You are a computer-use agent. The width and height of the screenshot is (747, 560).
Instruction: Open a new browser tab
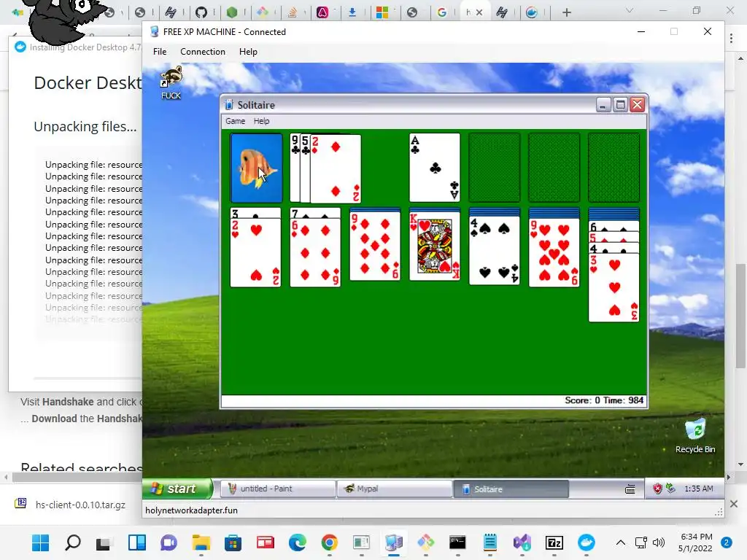click(x=566, y=12)
